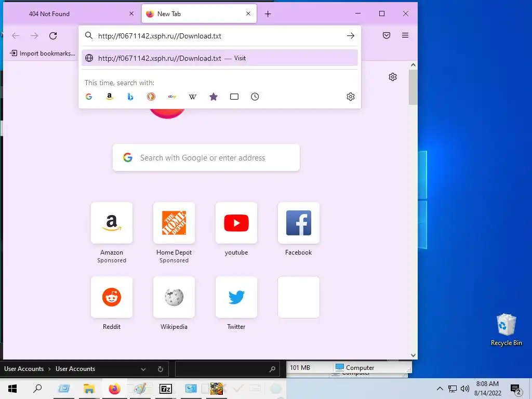
Task: Go back to previous page
Action: [x=16, y=36]
